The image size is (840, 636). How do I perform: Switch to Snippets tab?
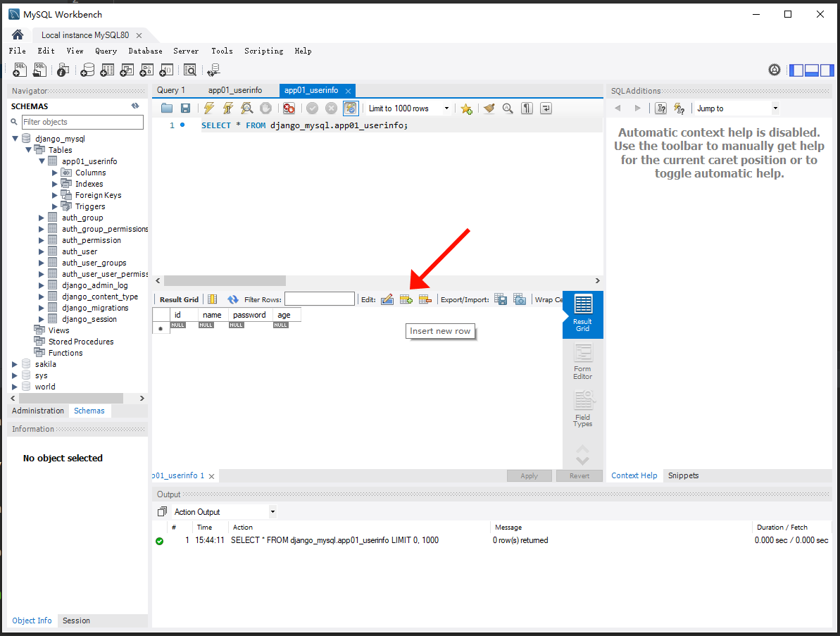(x=683, y=475)
